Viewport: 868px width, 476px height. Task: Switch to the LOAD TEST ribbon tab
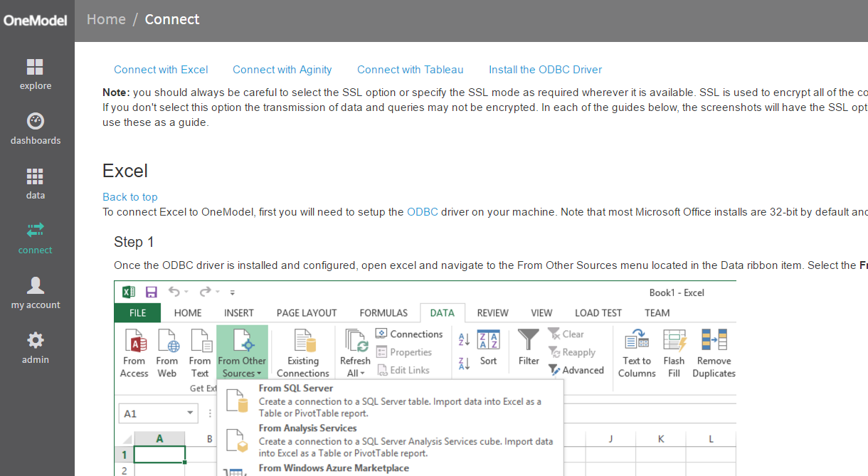(x=598, y=313)
